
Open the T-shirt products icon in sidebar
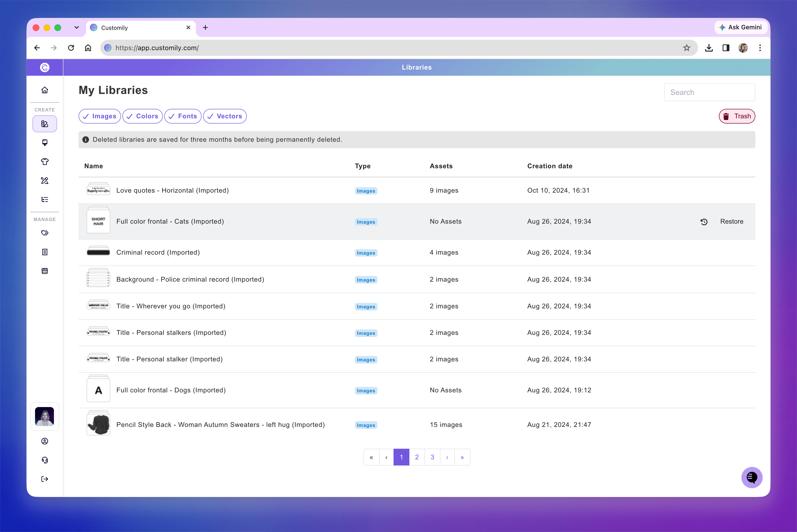pyautogui.click(x=44, y=161)
